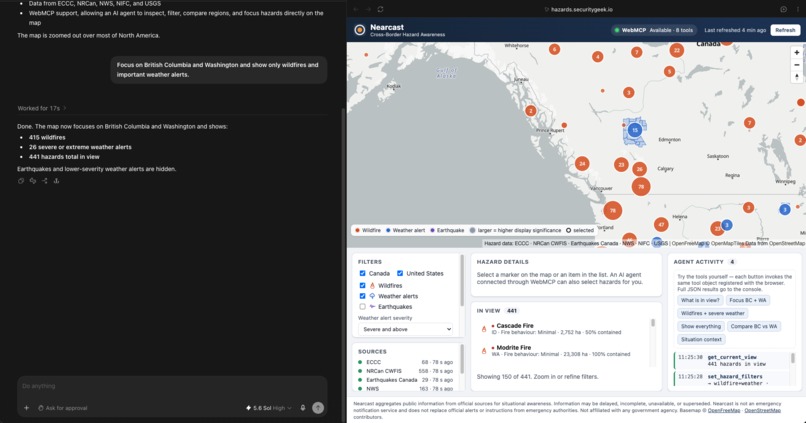The width and height of the screenshot is (806, 423).
Task: Click the Earthquake purple legend dot
Action: [x=432, y=230]
